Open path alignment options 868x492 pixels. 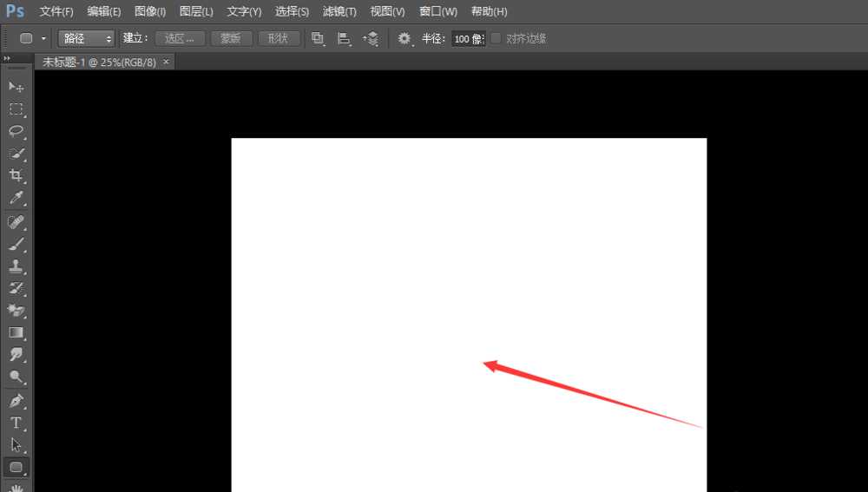click(344, 38)
